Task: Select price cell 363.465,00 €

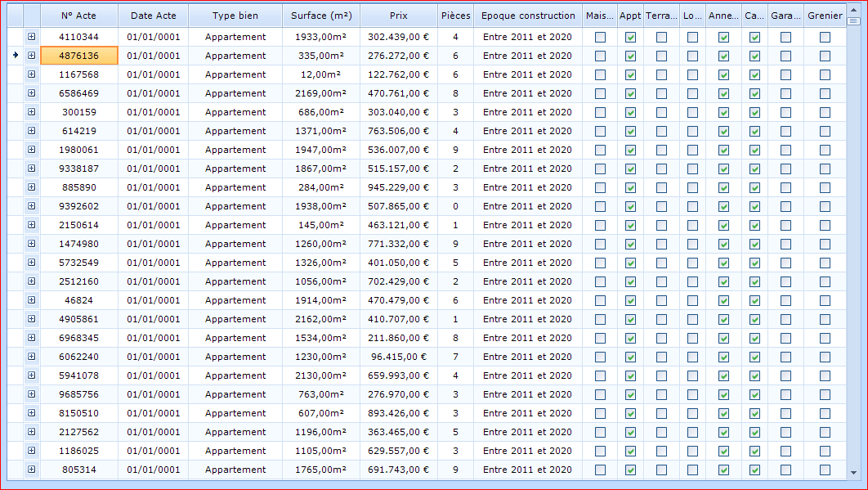Action: point(399,432)
